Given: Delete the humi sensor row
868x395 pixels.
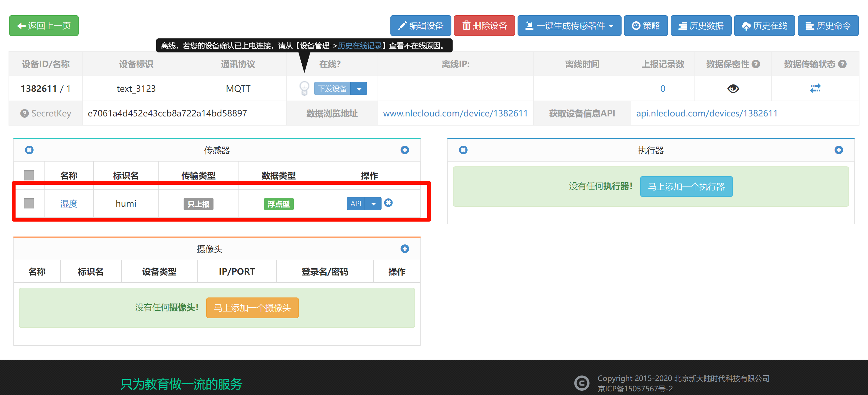Looking at the screenshot, I should (x=388, y=203).
